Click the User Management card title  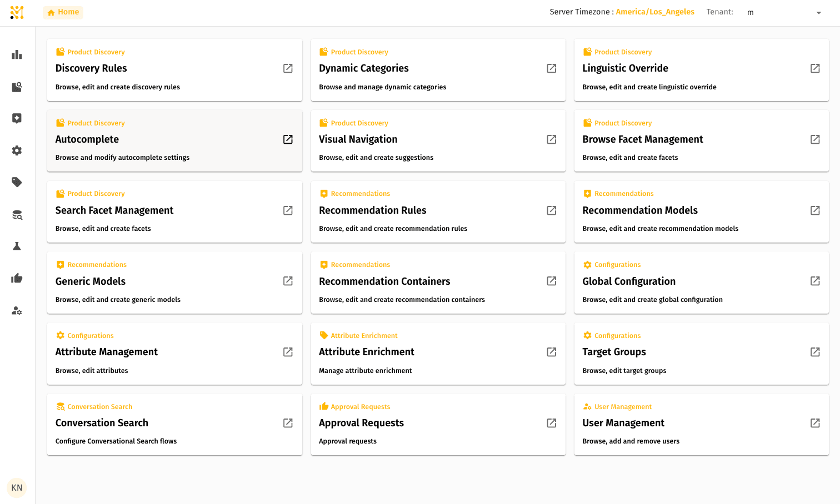pos(623,423)
